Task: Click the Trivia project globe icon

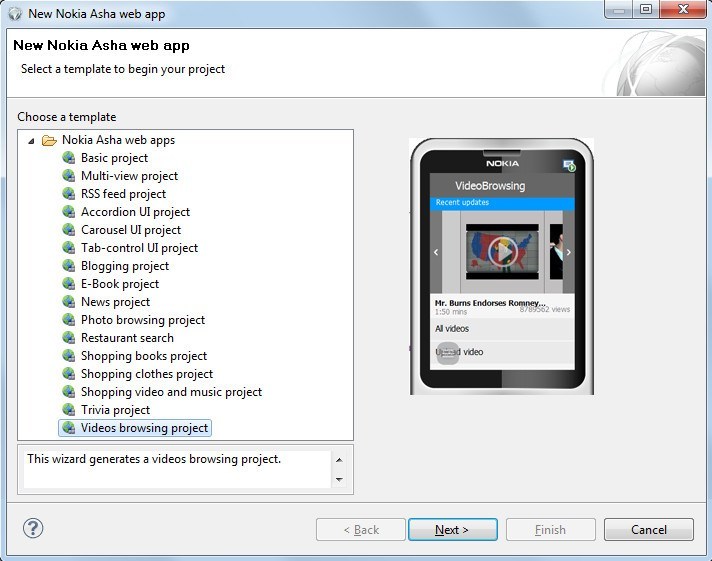Action: coord(69,410)
